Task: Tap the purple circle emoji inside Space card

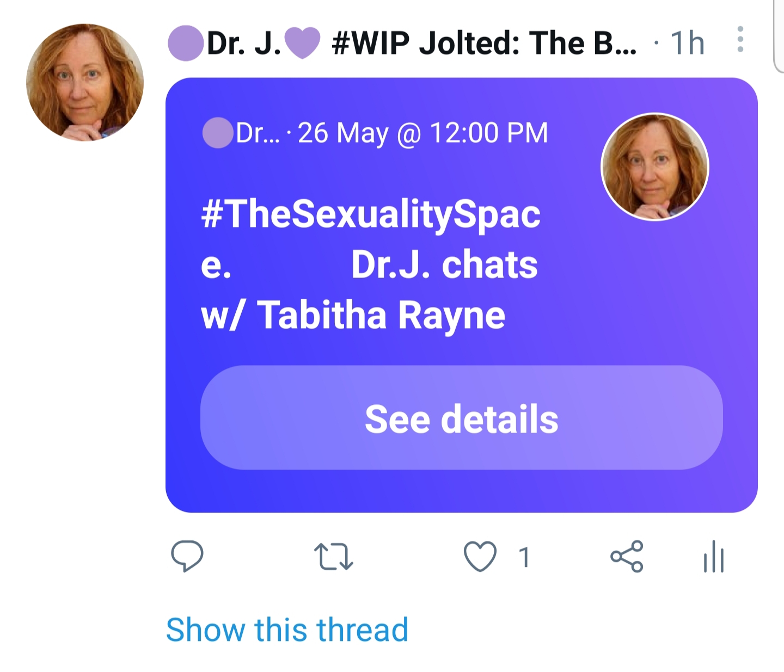Action: click(x=218, y=133)
